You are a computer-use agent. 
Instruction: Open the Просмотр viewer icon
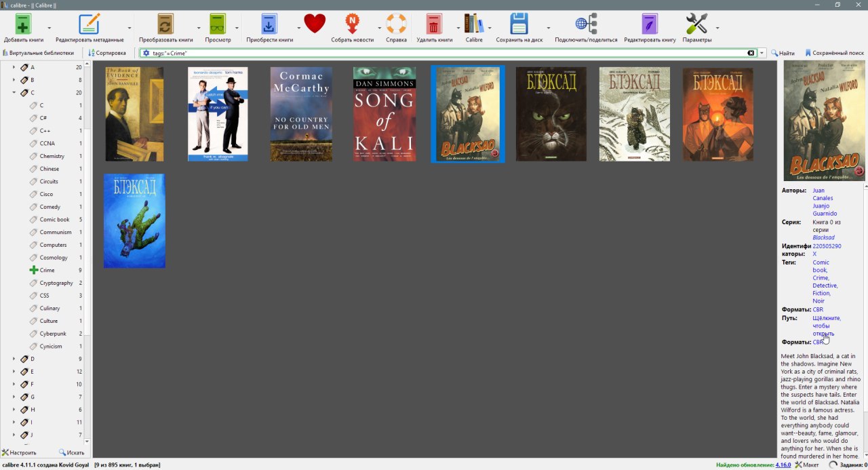pos(218,24)
